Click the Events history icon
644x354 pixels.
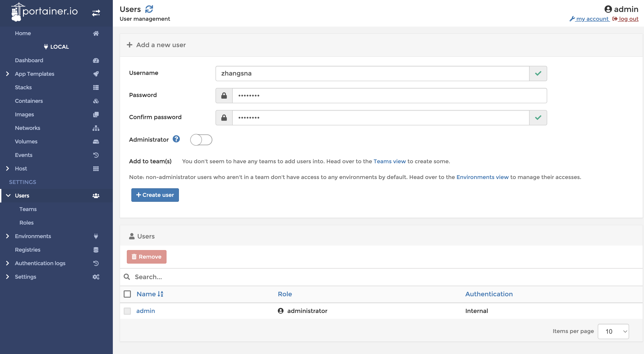(x=96, y=155)
